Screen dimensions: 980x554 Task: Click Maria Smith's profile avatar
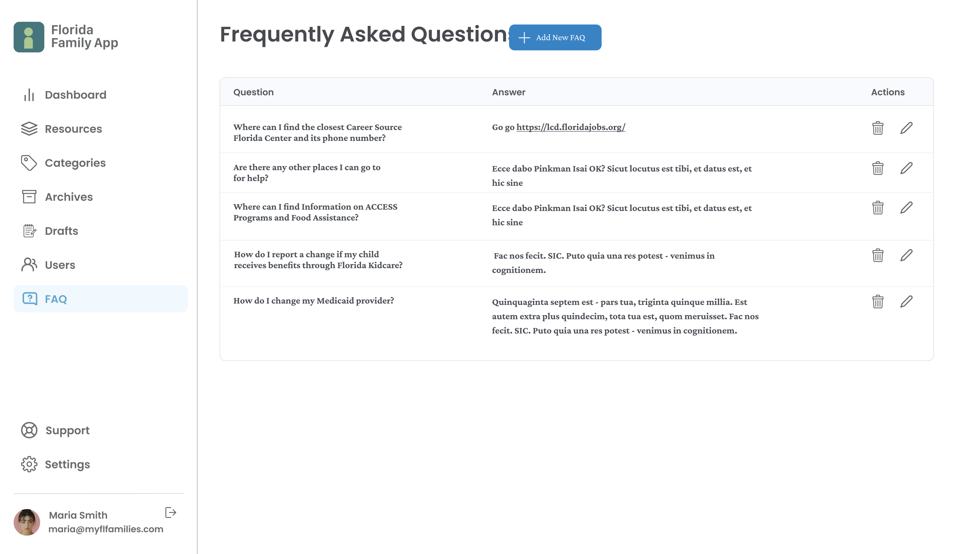tap(27, 522)
